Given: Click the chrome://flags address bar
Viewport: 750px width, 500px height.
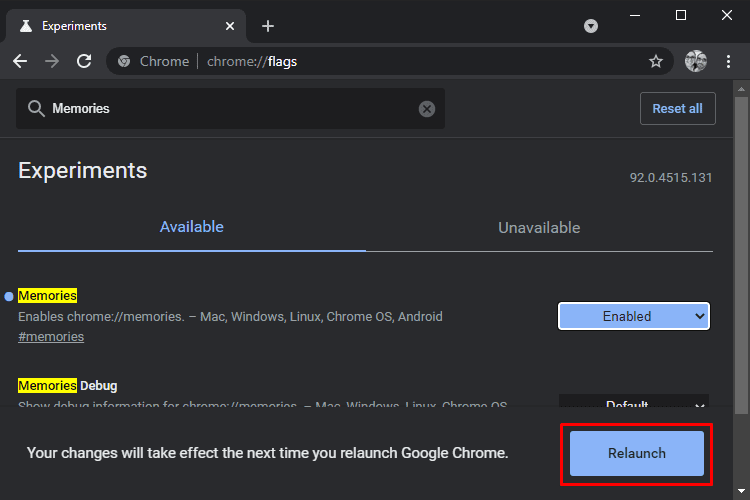Looking at the screenshot, I should pos(390,61).
